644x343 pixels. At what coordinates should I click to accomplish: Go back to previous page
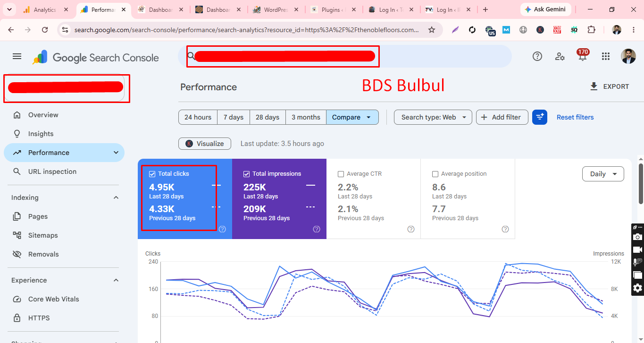(x=11, y=30)
